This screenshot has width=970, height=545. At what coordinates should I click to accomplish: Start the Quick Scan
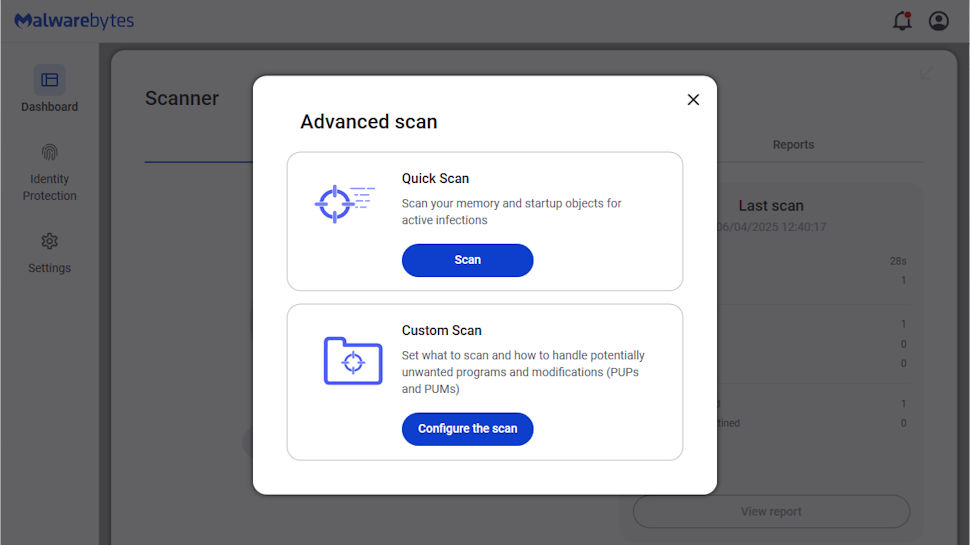pos(467,260)
